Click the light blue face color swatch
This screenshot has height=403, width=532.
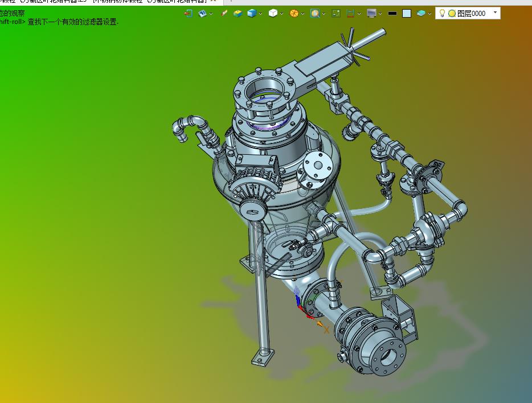coord(407,13)
